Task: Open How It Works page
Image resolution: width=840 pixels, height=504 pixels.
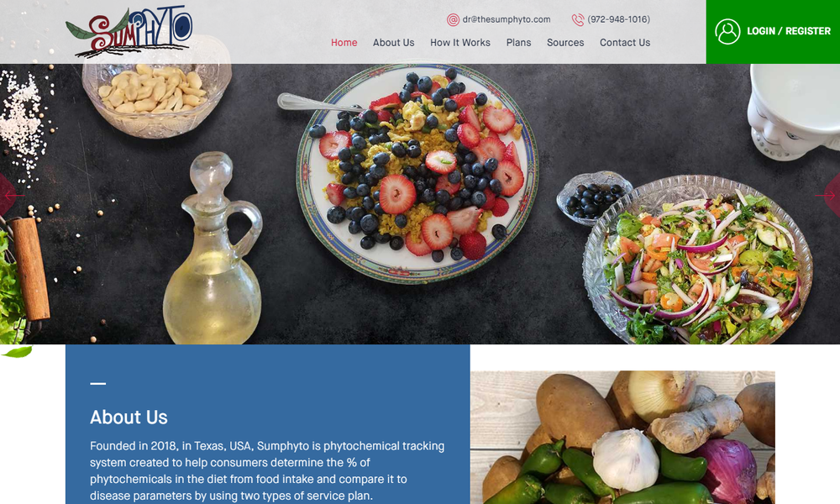Action: pyautogui.click(x=460, y=42)
